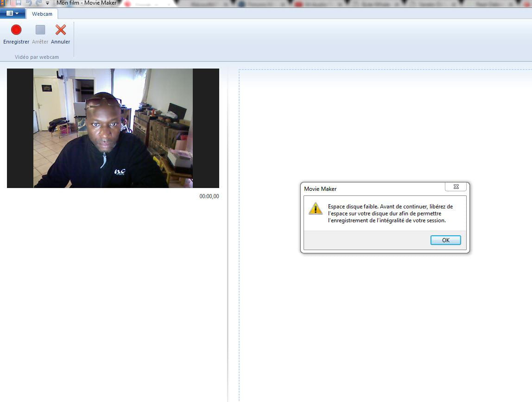Viewport: 532px width, 402px height.
Task: Click the undo arrow in quick access toolbar
Action: [29, 3]
